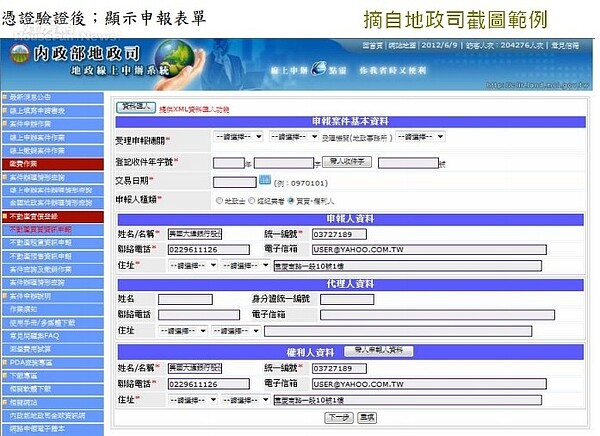
Task: Open 意見信箱 in the header links
Action: tap(565, 46)
